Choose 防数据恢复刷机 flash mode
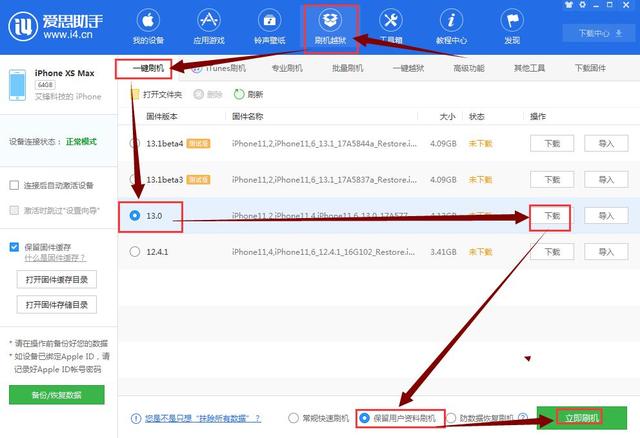The height and width of the screenshot is (438, 640). click(451, 418)
